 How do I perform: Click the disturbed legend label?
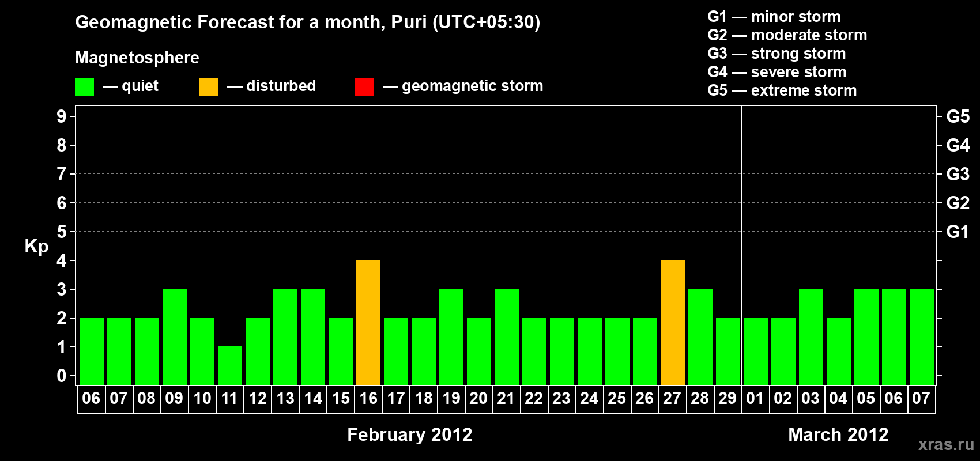[x=281, y=86]
